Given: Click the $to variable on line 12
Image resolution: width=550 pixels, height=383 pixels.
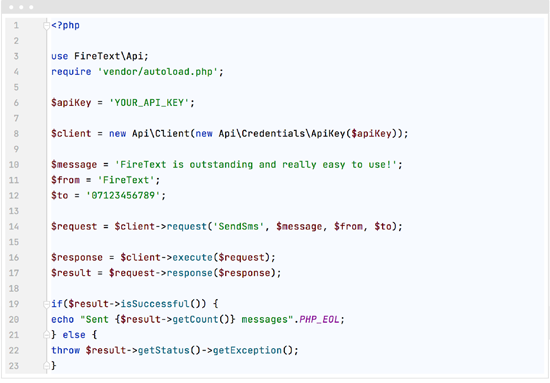Looking at the screenshot, I should [x=60, y=196].
